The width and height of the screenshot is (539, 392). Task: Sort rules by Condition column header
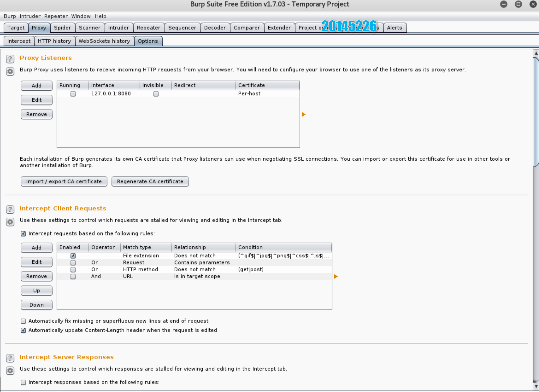coord(284,247)
